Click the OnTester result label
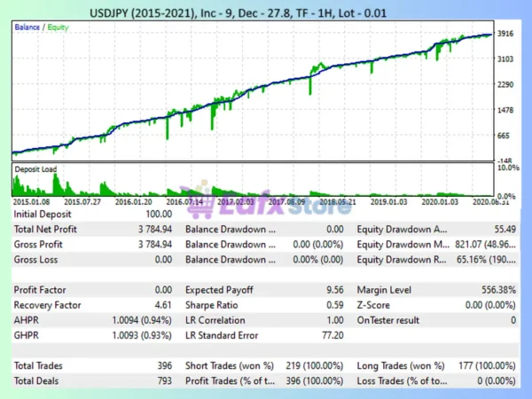532x399 pixels. click(x=388, y=320)
